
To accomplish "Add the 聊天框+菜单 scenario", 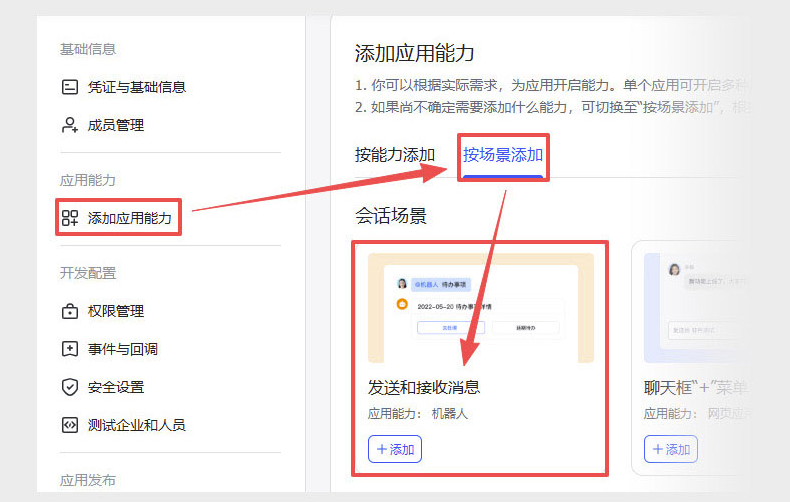I will tap(671, 449).
